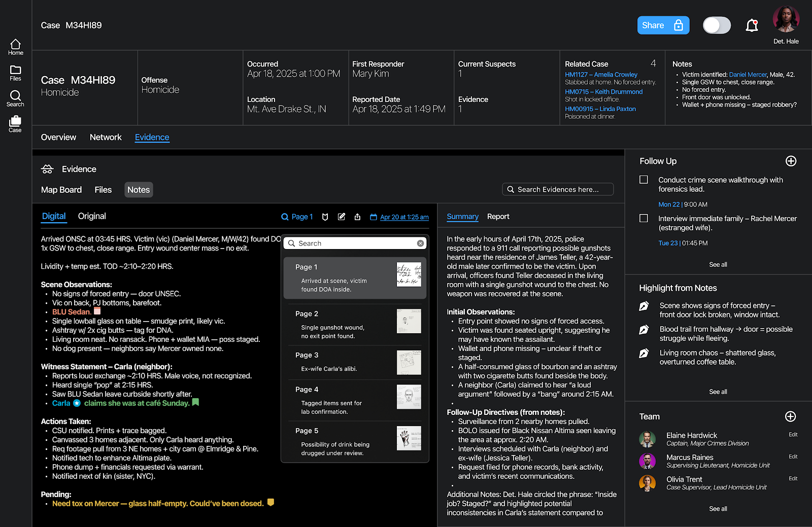This screenshot has width=812, height=527.
Task: Click the export share icon in notes toolbar
Action: pos(357,217)
